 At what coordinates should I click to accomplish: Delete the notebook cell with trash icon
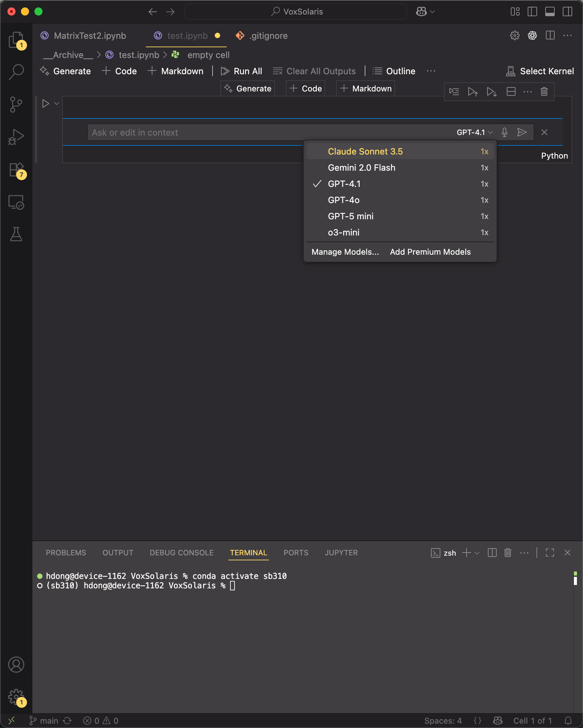pos(544,91)
